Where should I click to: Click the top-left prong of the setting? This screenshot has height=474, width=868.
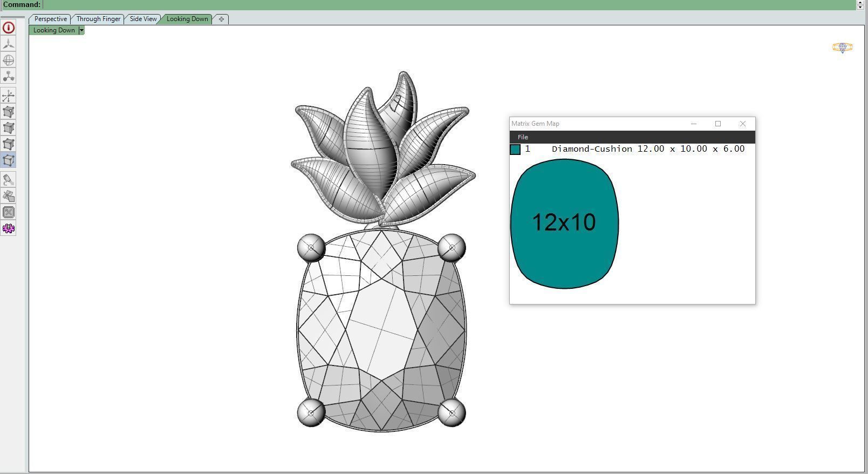point(311,248)
